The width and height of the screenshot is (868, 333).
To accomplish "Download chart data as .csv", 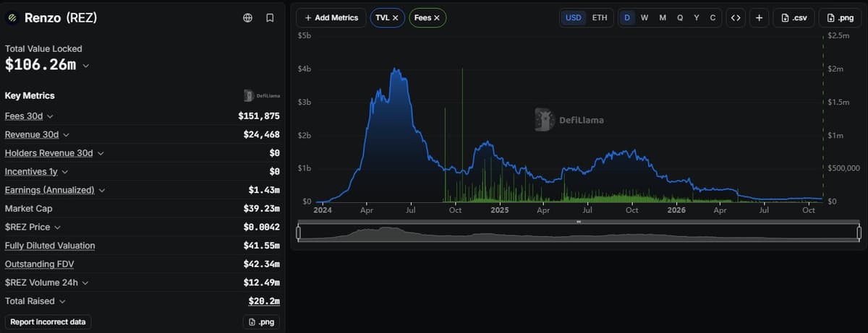I will click(794, 17).
